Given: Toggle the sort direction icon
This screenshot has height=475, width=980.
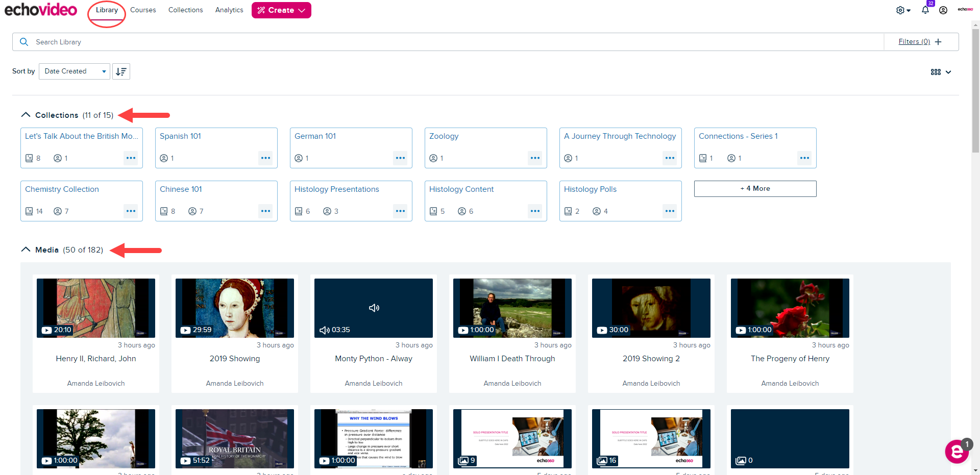Looking at the screenshot, I should point(121,71).
